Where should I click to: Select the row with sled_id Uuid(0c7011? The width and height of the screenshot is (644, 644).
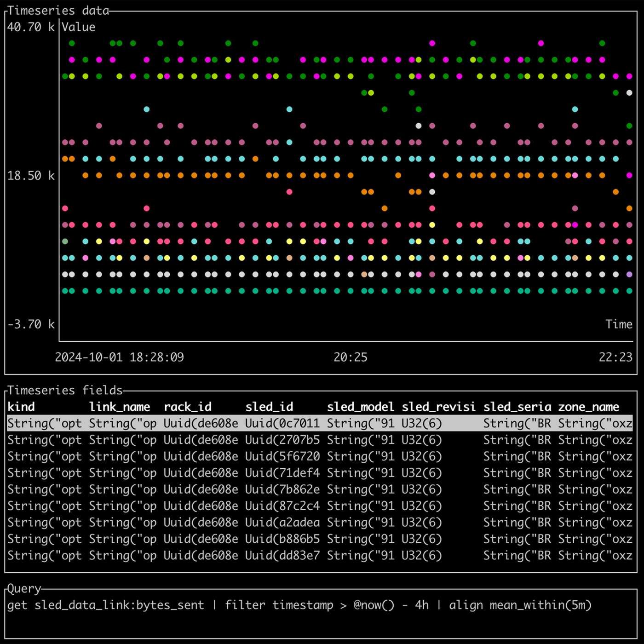[x=282, y=423]
